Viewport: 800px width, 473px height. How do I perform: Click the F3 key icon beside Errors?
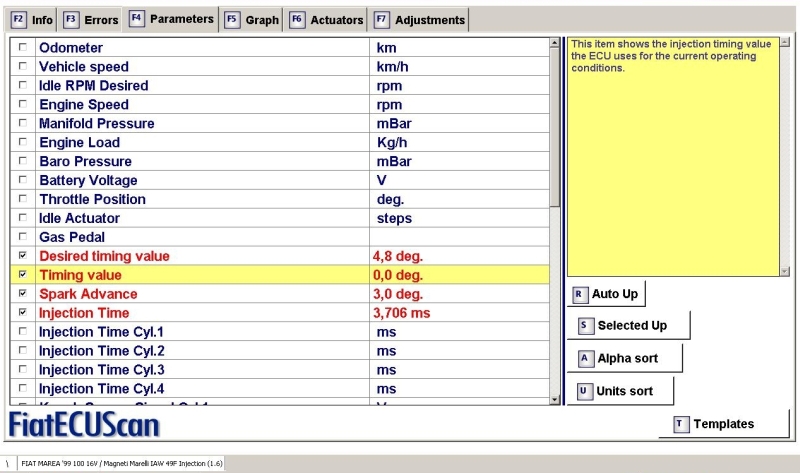[x=71, y=20]
